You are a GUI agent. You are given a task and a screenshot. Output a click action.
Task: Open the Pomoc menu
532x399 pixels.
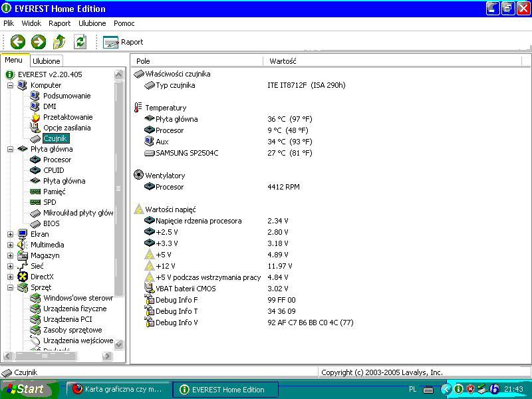pos(124,23)
